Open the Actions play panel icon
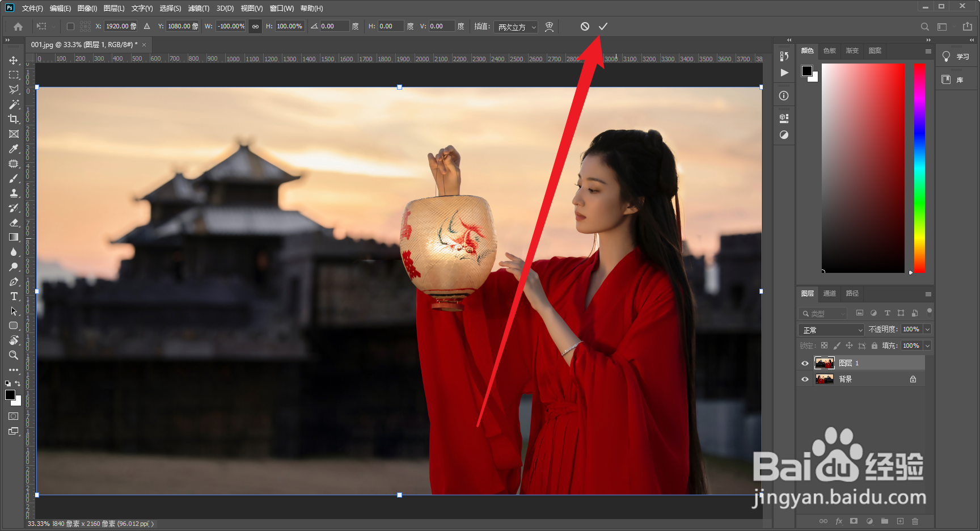 784,73
